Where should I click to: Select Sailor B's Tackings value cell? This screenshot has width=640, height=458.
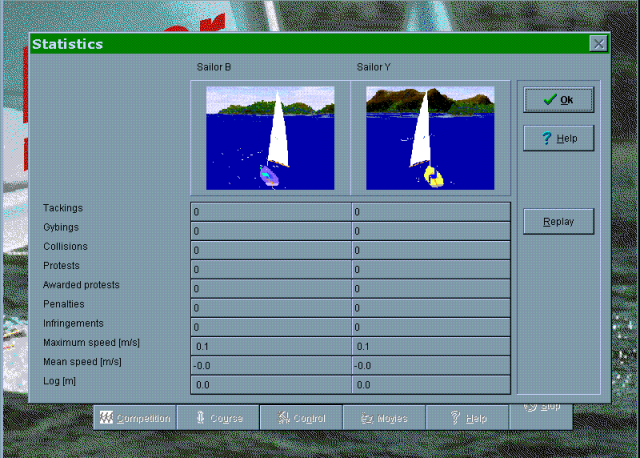coord(271,212)
